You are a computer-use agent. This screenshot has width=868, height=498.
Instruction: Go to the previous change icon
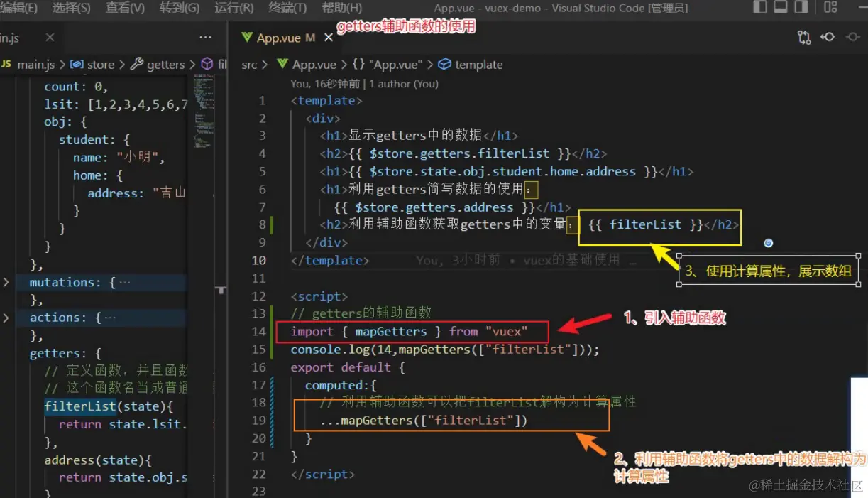point(828,37)
